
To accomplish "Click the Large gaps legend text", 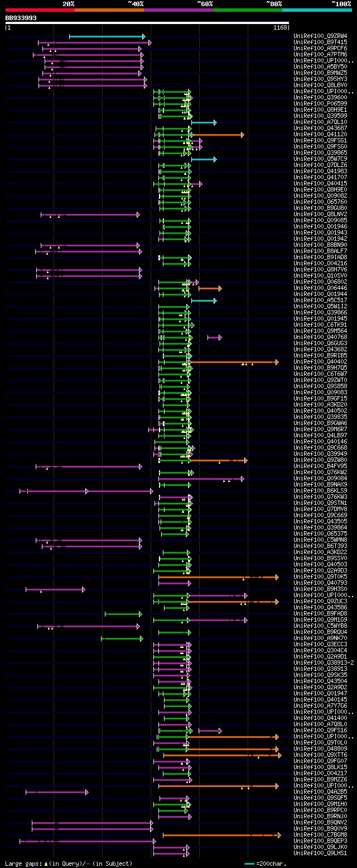I will click(x=22, y=864).
